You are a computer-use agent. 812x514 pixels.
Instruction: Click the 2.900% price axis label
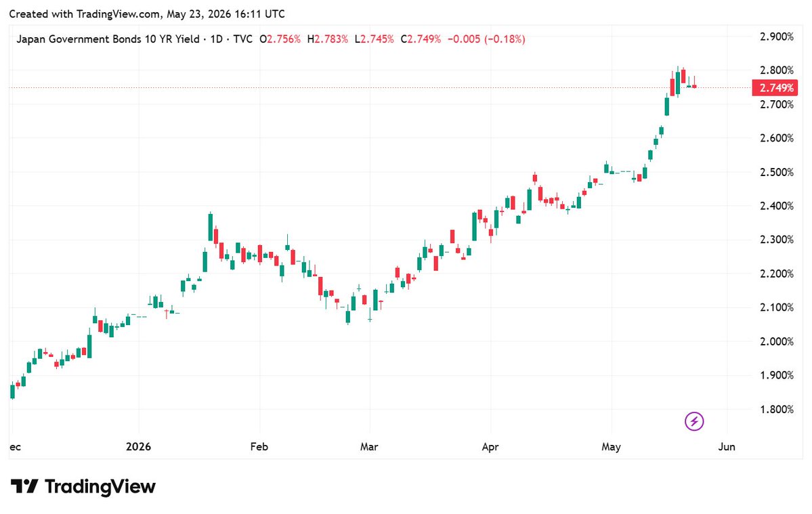point(777,37)
